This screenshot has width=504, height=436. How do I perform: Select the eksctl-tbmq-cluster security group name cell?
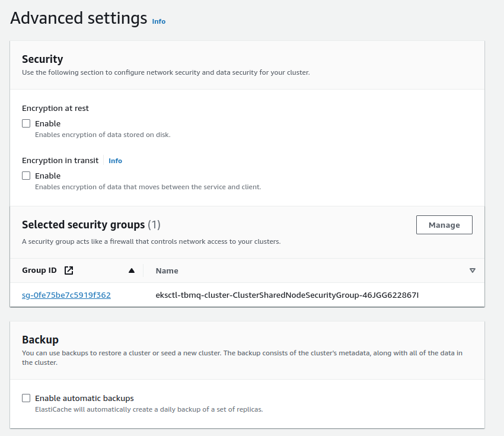(x=287, y=295)
